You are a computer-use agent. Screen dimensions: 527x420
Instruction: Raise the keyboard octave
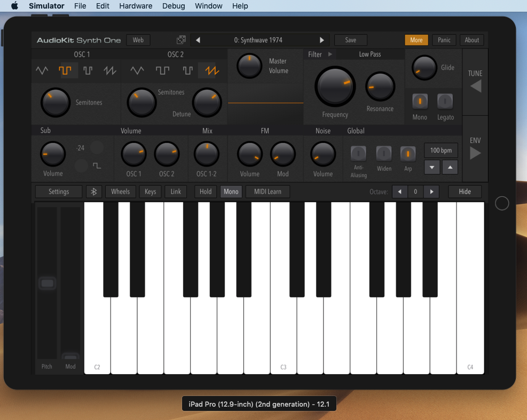coord(431,192)
